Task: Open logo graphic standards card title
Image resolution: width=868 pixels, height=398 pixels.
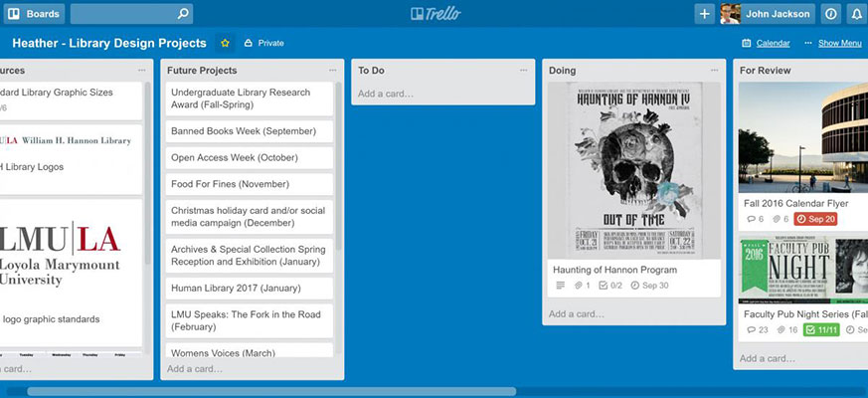Action: pyautogui.click(x=51, y=319)
